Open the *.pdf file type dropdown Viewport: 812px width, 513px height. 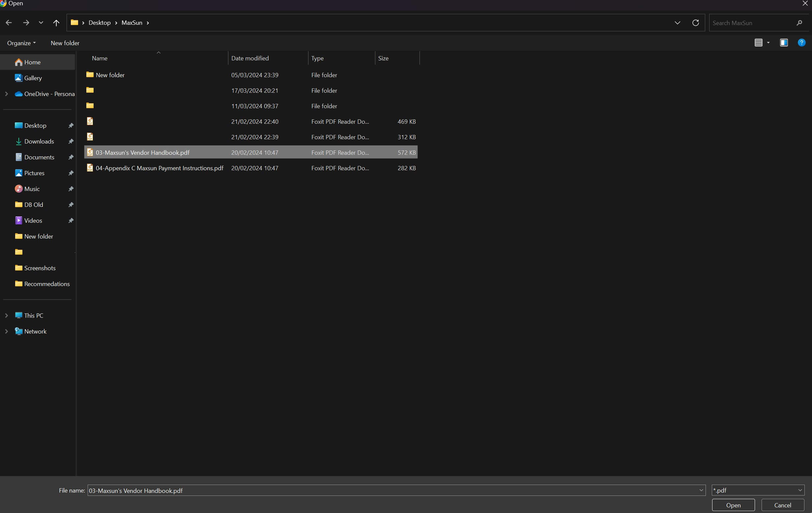point(758,490)
